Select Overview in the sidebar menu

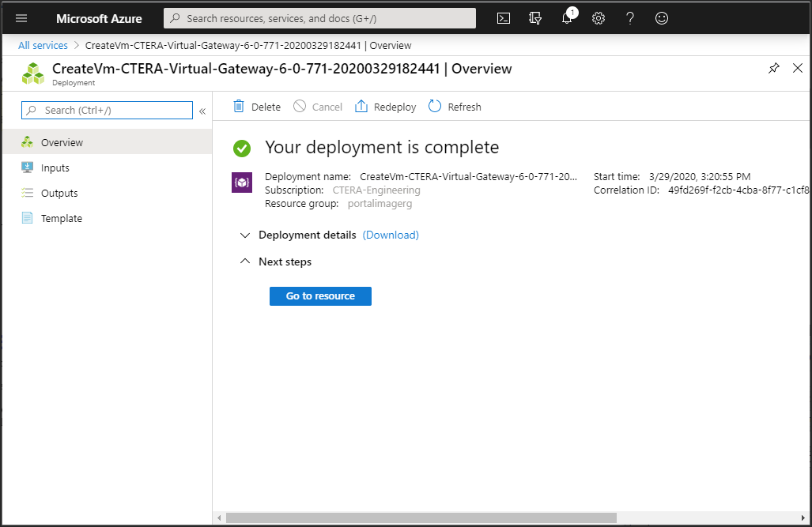click(x=108, y=142)
